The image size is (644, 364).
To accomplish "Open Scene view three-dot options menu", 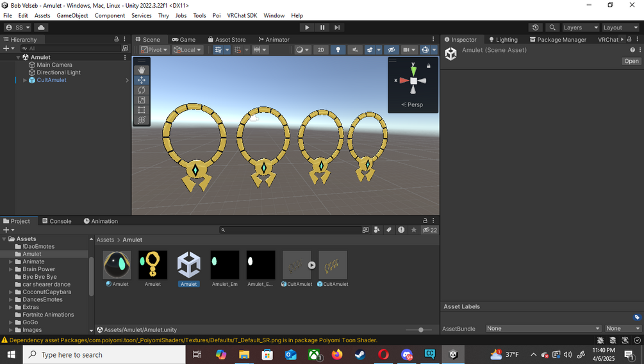I will tap(433, 40).
